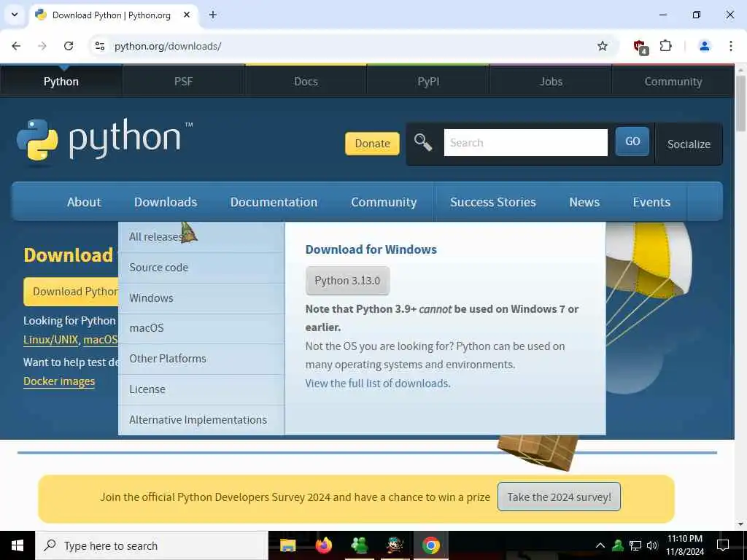The width and height of the screenshot is (747, 560).
Task: Click the yellow Download Python button
Action: click(71, 292)
